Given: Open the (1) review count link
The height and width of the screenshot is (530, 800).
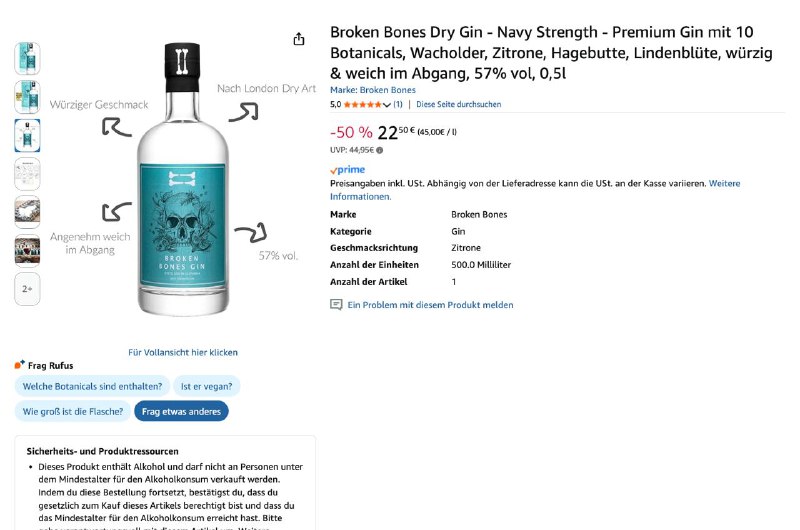Looking at the screenshot, I should coord(398,104).
